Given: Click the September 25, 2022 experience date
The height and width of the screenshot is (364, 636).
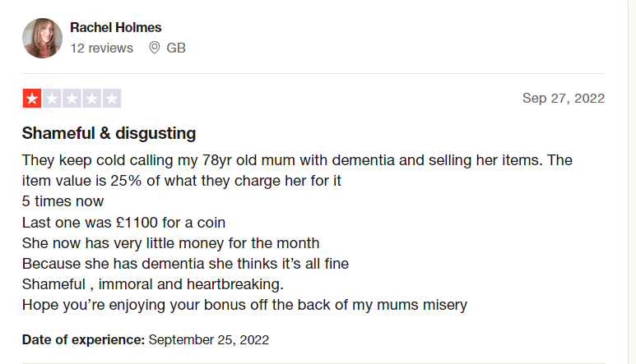Looking at the screenshot, I should click(208, 339).
